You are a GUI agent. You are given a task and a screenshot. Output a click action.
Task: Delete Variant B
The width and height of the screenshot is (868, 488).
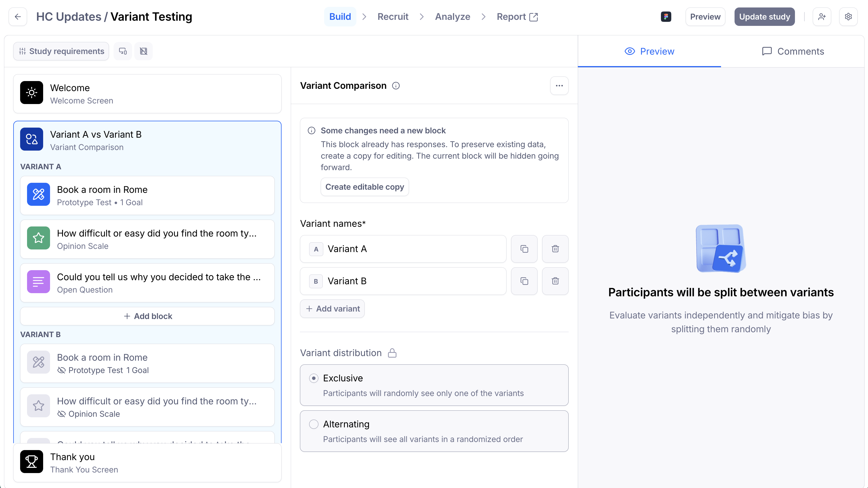point(555,281)
